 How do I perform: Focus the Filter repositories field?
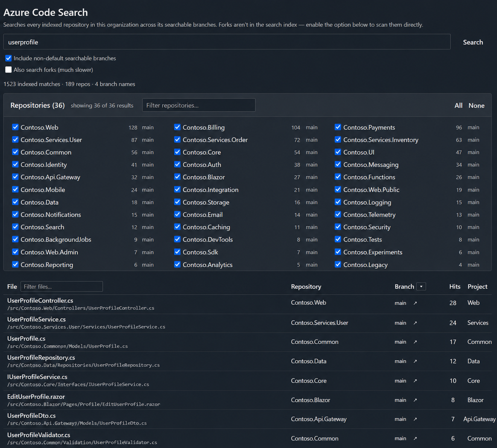click(199, 105)
